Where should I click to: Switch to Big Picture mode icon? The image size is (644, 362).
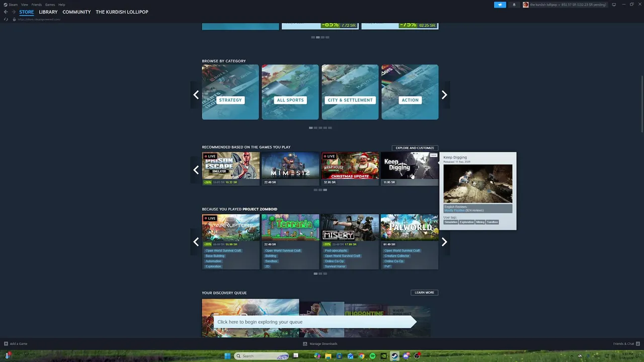[614, 5]
